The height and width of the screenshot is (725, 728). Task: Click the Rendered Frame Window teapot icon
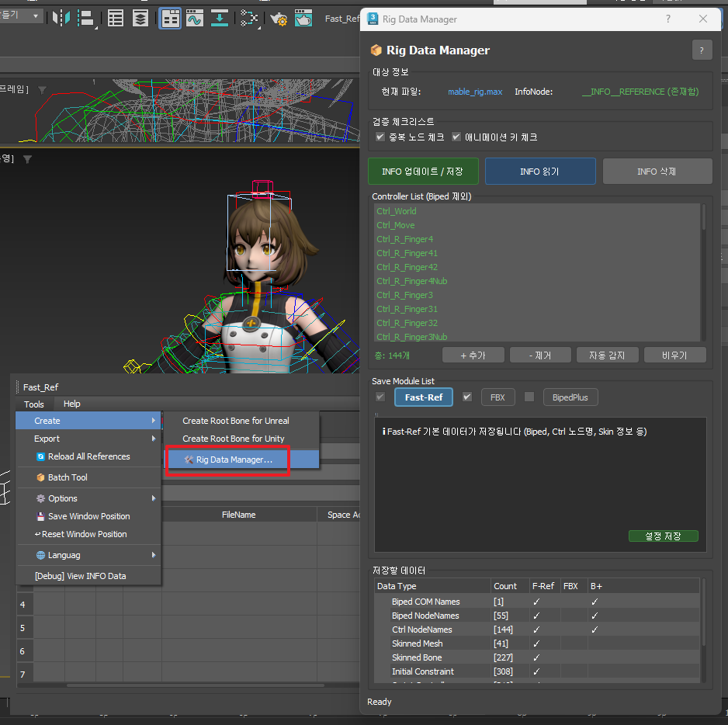(303, 18)
